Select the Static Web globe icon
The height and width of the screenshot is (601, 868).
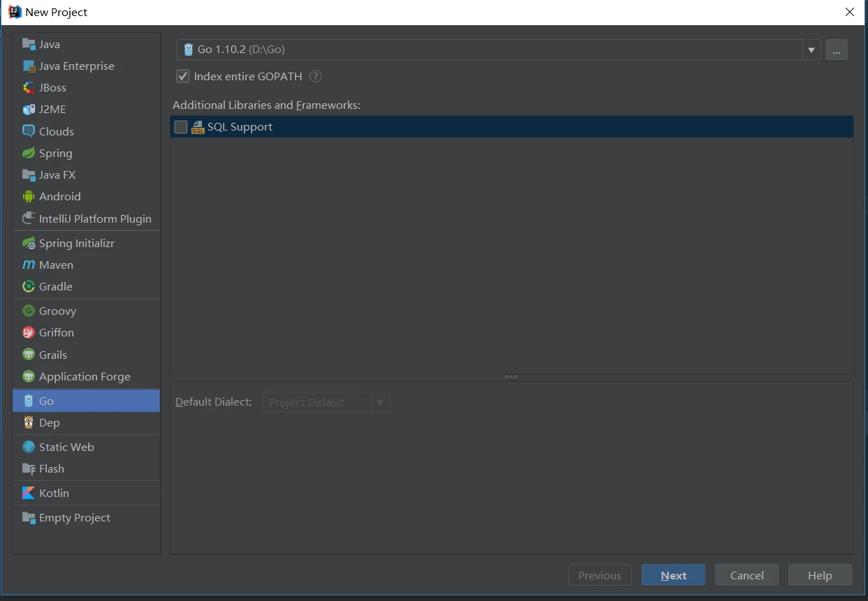(x=29, y=447)
